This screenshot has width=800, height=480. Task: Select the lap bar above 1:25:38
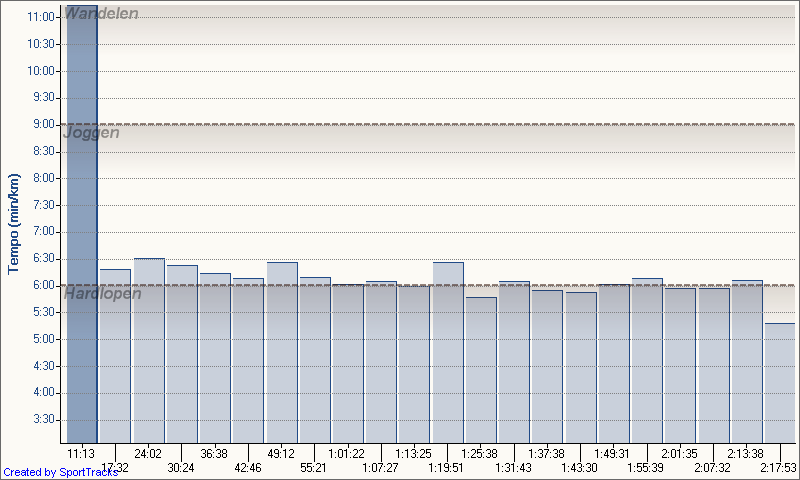click(481, 370)
